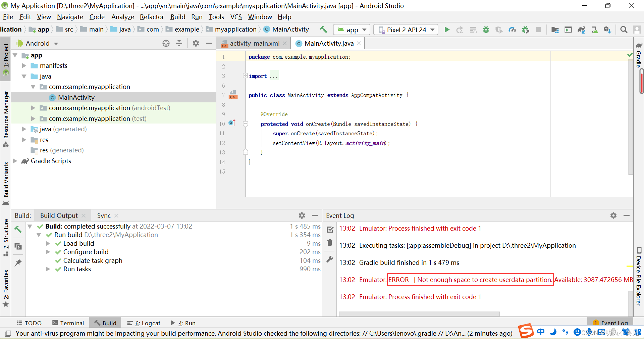Click the Project Structure folder icon in toolbar
The width and height of the screenshot is (644, 339).
(555, 30)
